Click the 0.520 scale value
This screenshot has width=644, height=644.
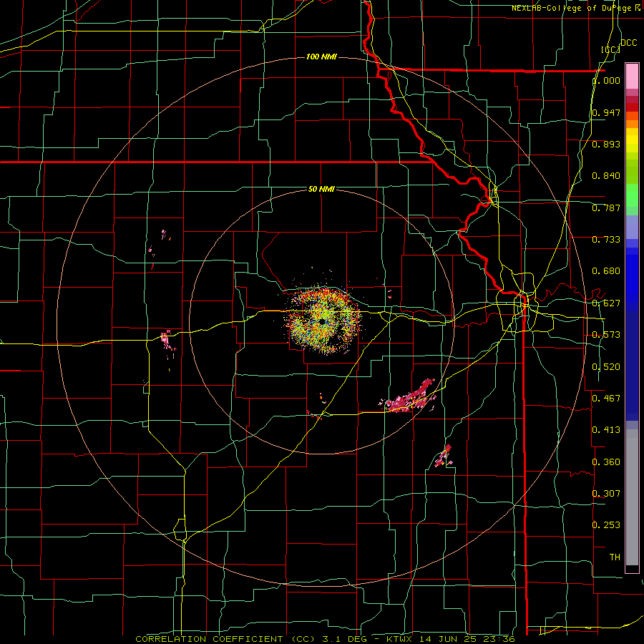[x=606, y=367]
